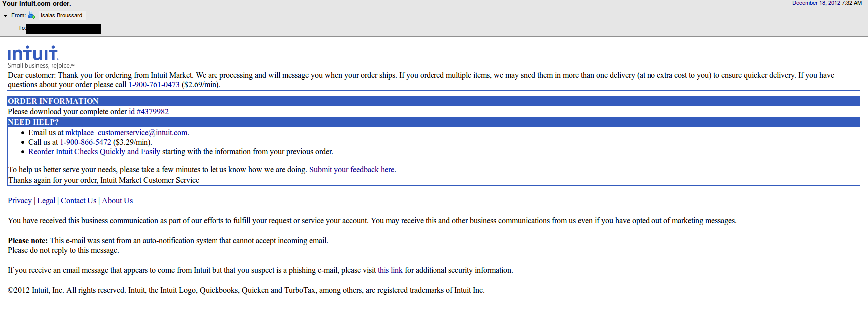Viewport: 868px width, 310px height.
Task: Select sender name Isaias Broussard
Action: (62, 15)
